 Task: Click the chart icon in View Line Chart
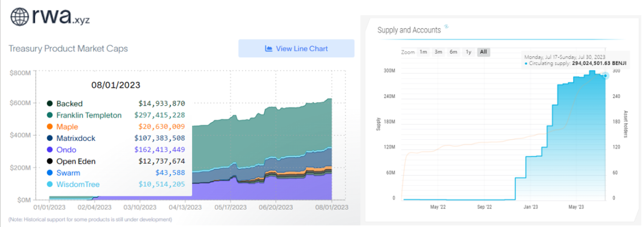pos(269,48)
